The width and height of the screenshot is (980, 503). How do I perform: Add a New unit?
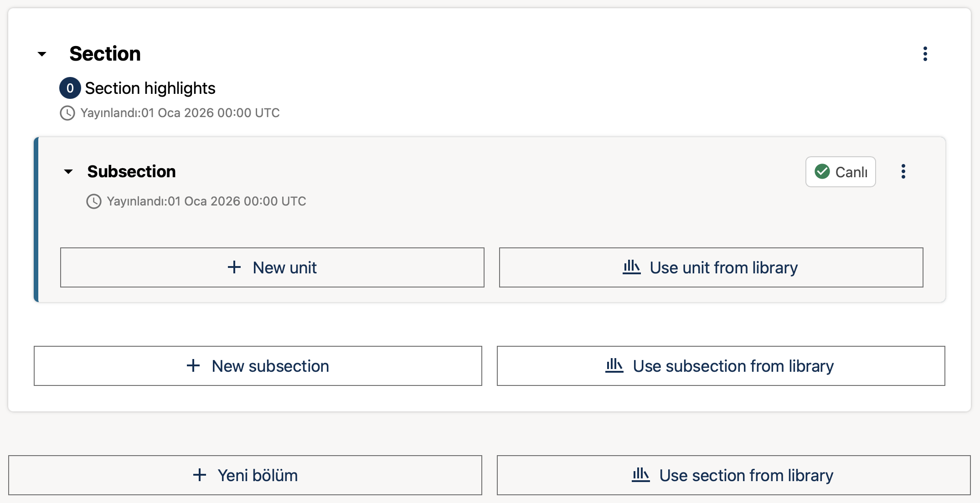click(x=272, y=267)
